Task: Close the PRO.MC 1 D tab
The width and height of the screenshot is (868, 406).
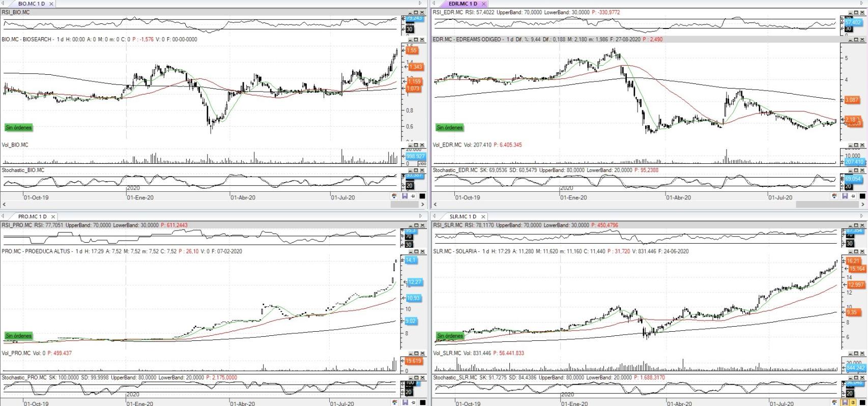Action: coord(53,217)
